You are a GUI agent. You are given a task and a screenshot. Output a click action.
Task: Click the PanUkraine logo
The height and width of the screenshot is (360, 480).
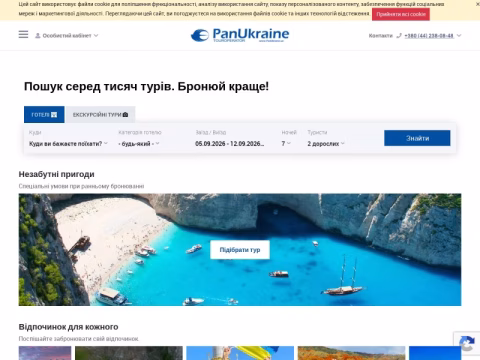240,35
